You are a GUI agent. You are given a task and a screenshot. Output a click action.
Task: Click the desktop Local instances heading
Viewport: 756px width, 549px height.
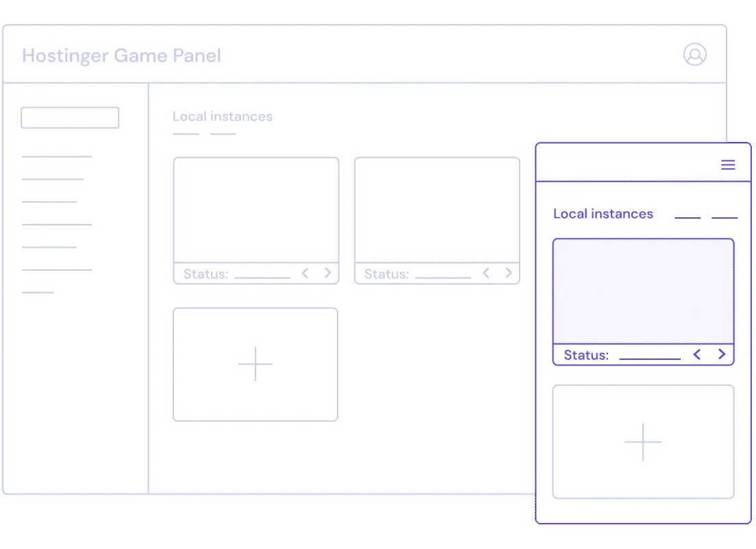(223, 117)
